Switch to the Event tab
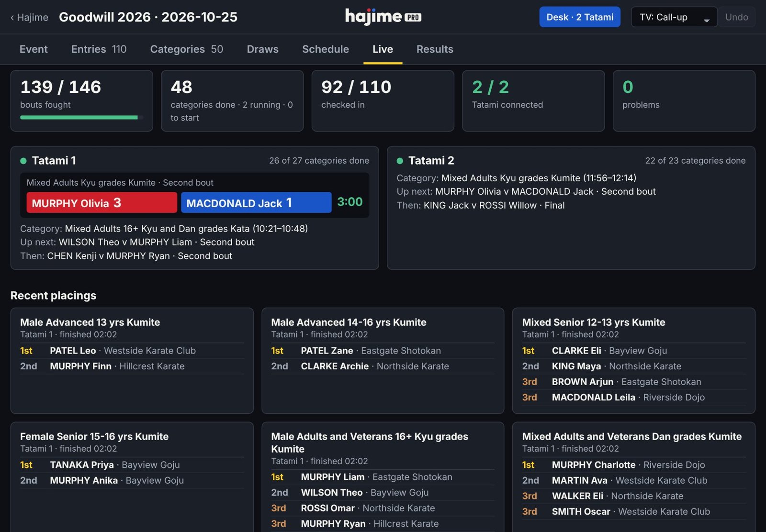766x532 pixels. tap(34, 49)
